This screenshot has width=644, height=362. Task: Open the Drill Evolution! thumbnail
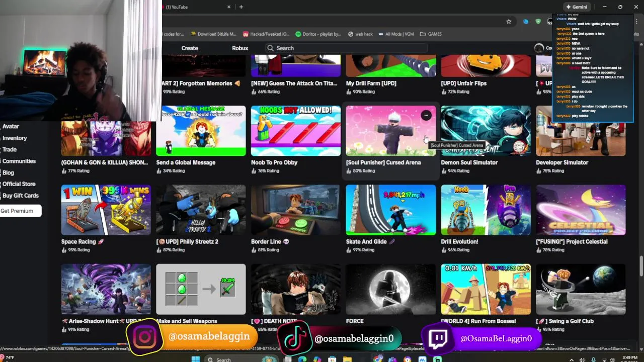tap(486, 210)
